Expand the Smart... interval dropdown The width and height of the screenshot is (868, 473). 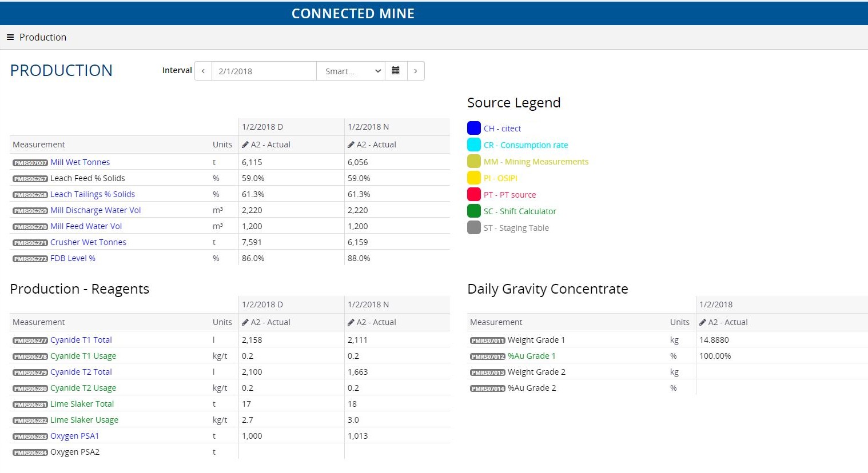coord(351,71)
